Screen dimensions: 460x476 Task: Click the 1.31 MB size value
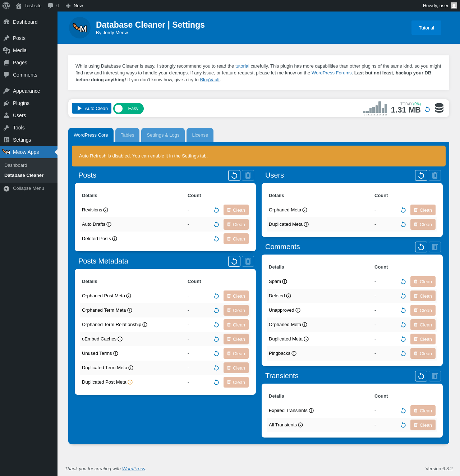coord(406,110)
